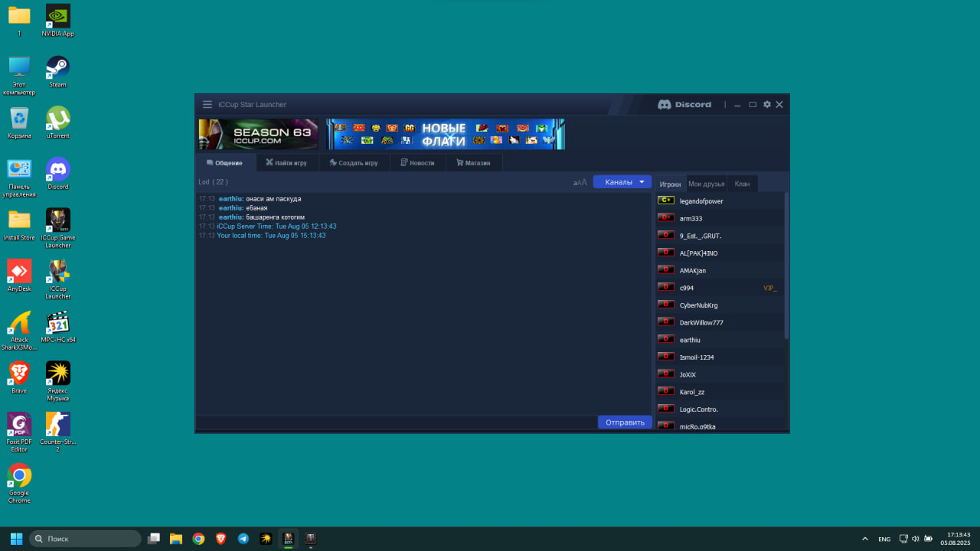Click the player list vertical scrollbar
Viewport: 980px width, 551px height.
click(x=786, y=266)
